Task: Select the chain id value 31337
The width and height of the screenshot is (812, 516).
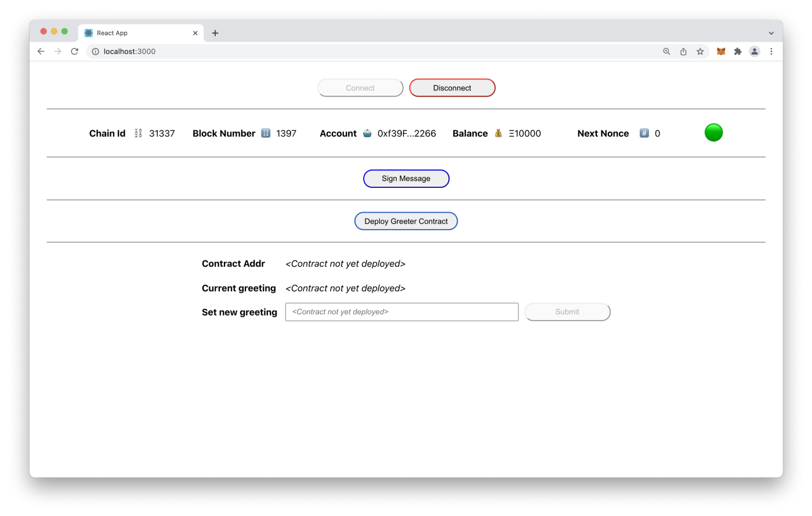Action: [x=162, y=133]
